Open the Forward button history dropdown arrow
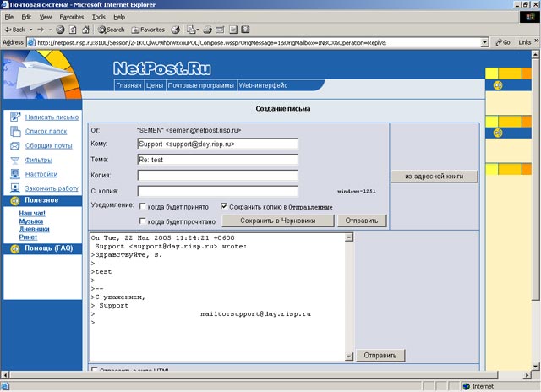The image size is (541, 392). [50, 30]
